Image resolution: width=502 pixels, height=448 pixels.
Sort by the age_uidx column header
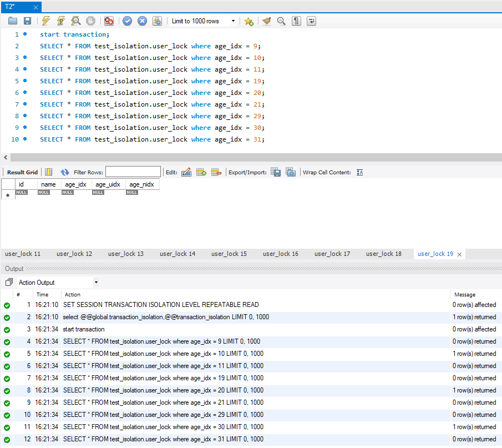point(108,184)
